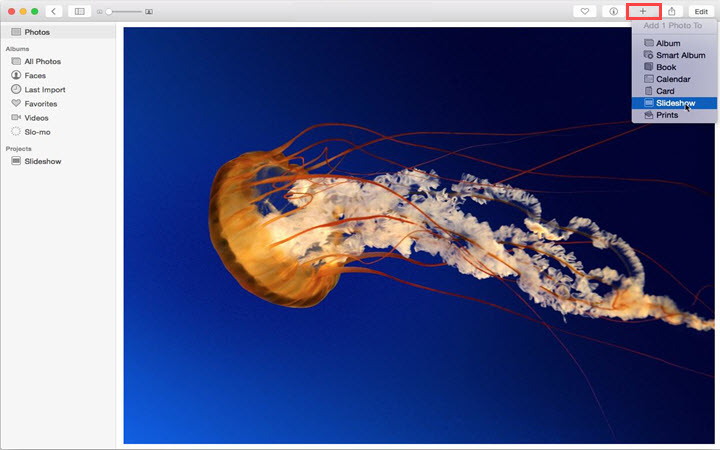Click the Albums section header
This screenshot has height=450, width=720.
point(17,49)
